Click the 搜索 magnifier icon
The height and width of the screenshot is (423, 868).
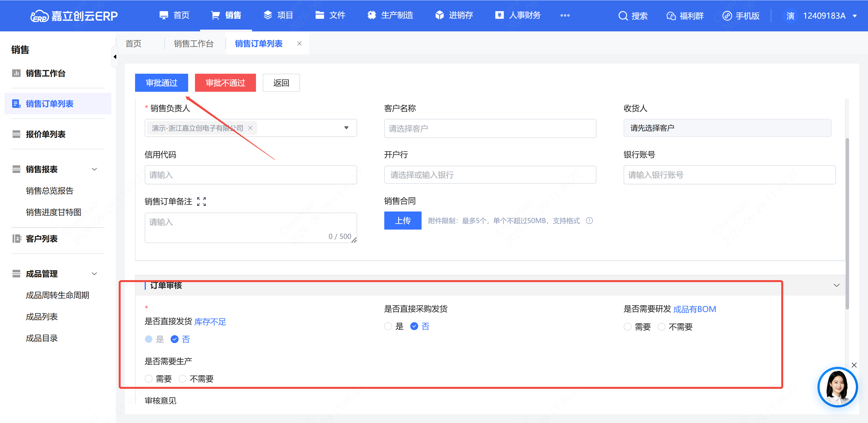click(x=623, y=16)
